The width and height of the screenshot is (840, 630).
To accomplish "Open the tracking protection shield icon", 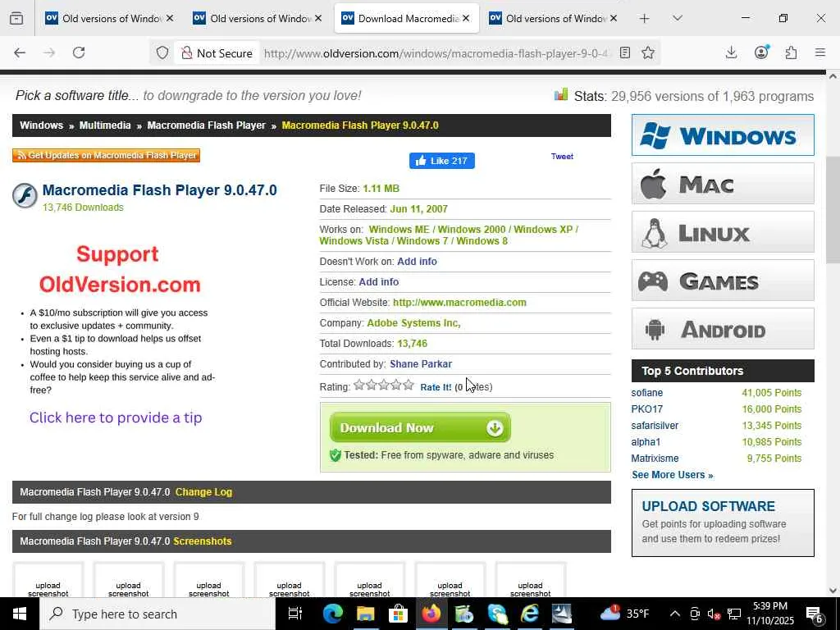I will click(x=162, y=52).
